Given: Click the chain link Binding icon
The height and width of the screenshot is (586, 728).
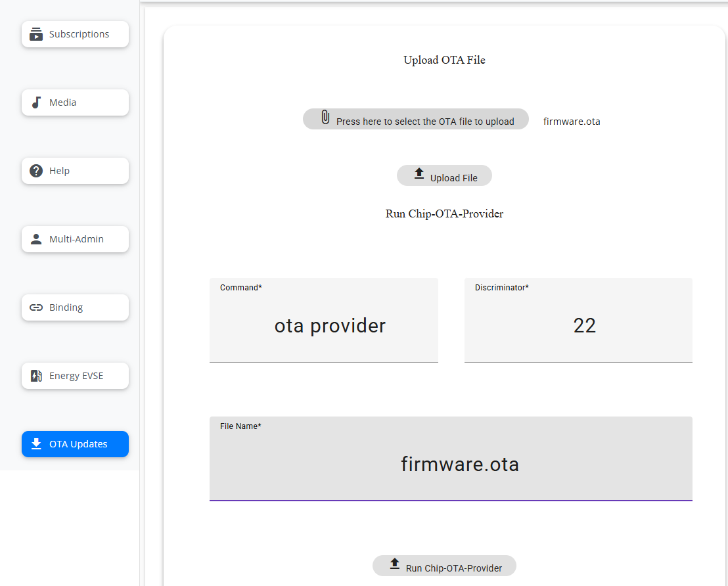Looking at the screenshot, I should (36, 307).
